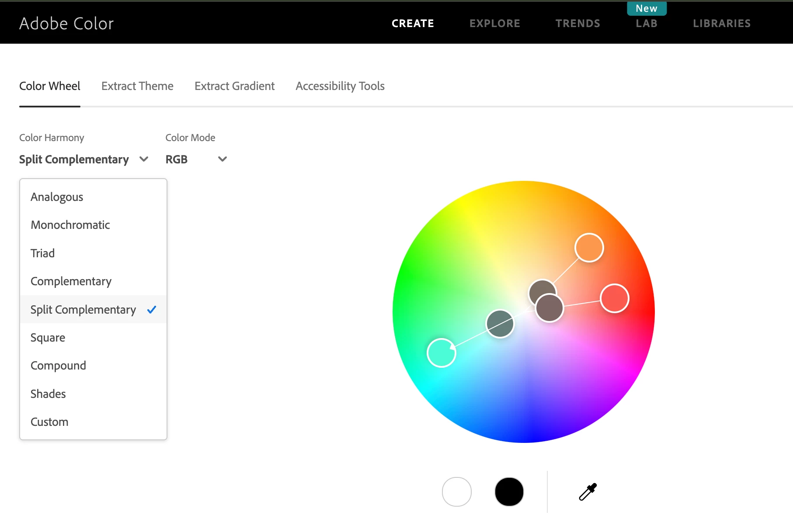Choose the Custom harmony option
The width and height of the screenshot is (793, 532).
tap(93, 422)
